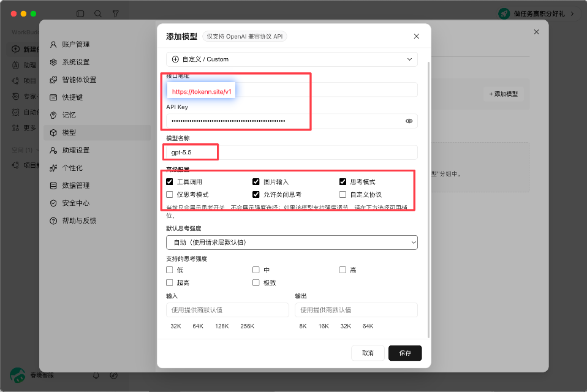Uncheck the 允许关闭思考 checkbox
The image size is (587, 392).
(x=256, y=195)
